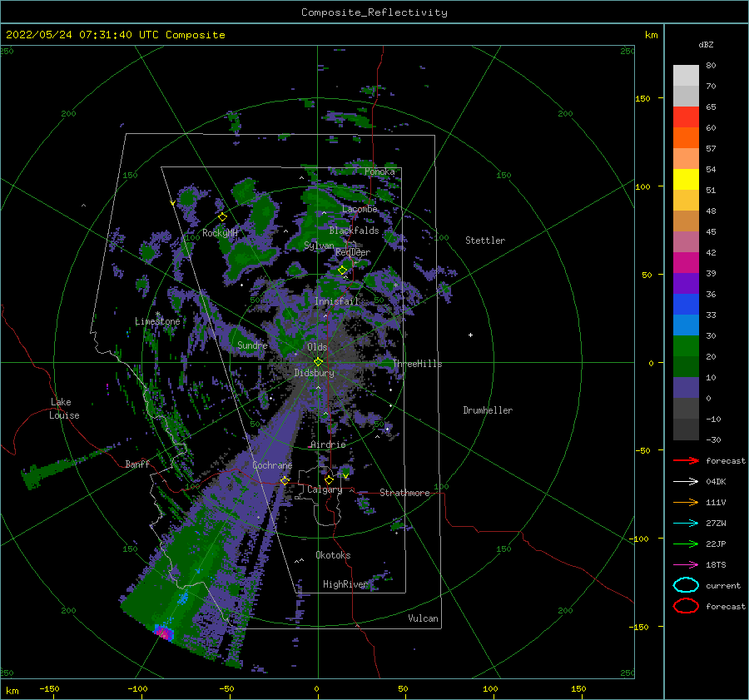Select the red swatch between 65 and 60
Image resolution: width=749 pixels, height=700 pixels.
click(x=686, y=117)
